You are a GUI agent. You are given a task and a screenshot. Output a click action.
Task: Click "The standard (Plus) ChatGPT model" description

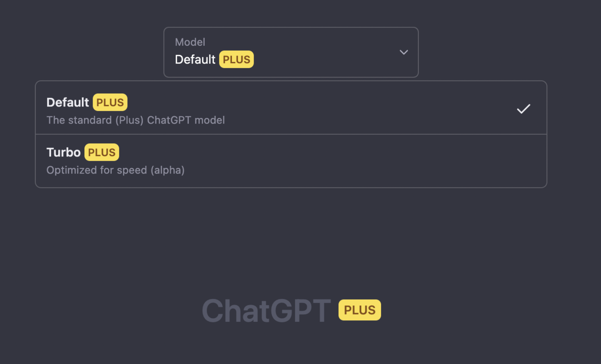(x=136, y=120)
